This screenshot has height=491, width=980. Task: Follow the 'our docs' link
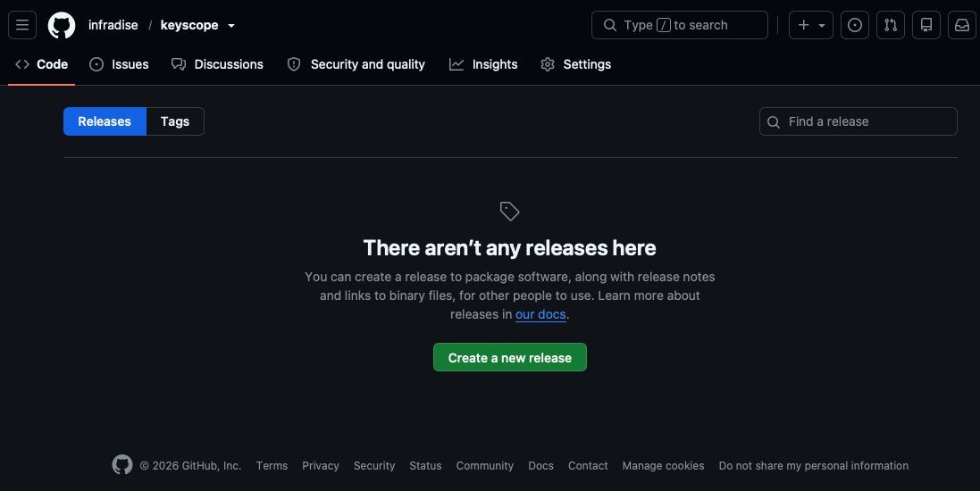[x=540, y=314]
